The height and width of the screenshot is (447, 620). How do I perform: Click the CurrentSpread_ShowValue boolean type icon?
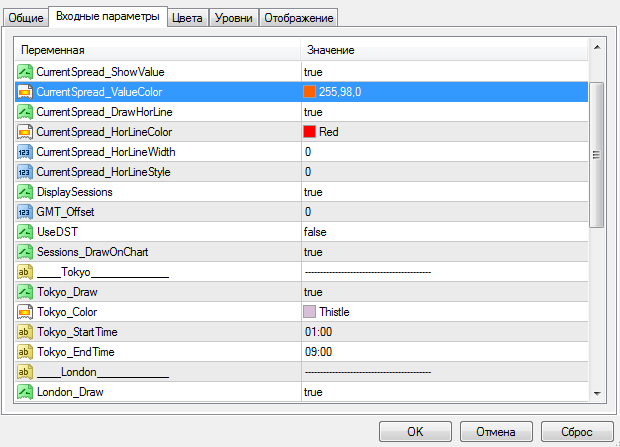(x=25, y=72)
